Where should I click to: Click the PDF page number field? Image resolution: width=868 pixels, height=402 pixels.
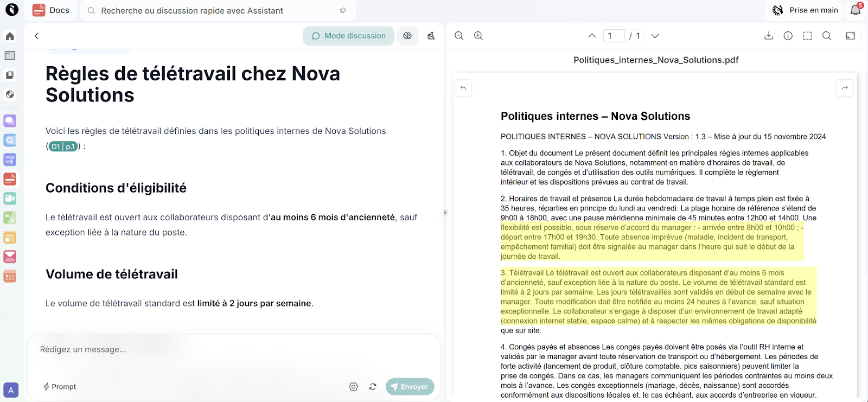614,36
